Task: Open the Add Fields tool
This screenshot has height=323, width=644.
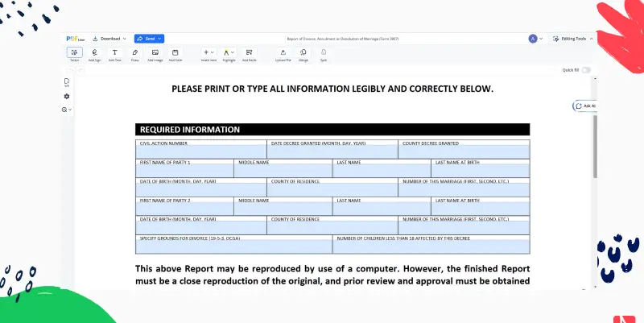Action: [249, 54]
